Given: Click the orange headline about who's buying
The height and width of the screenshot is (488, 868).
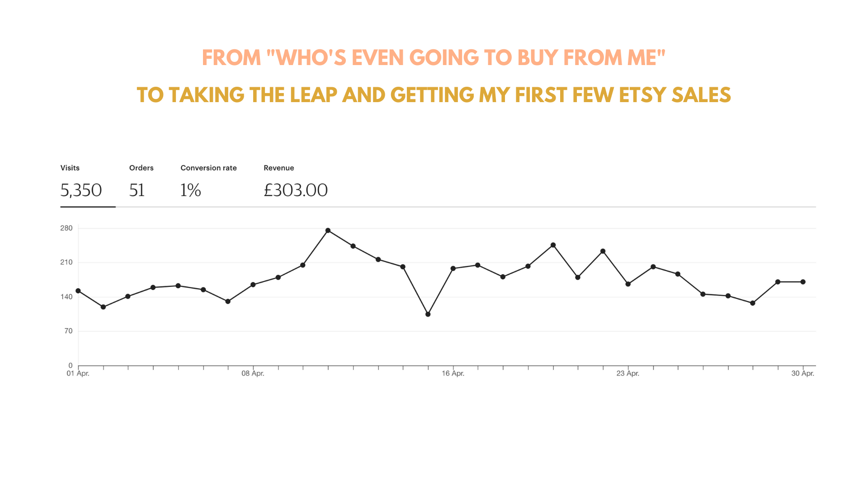Looking at the screenshot, I should 434,58.
